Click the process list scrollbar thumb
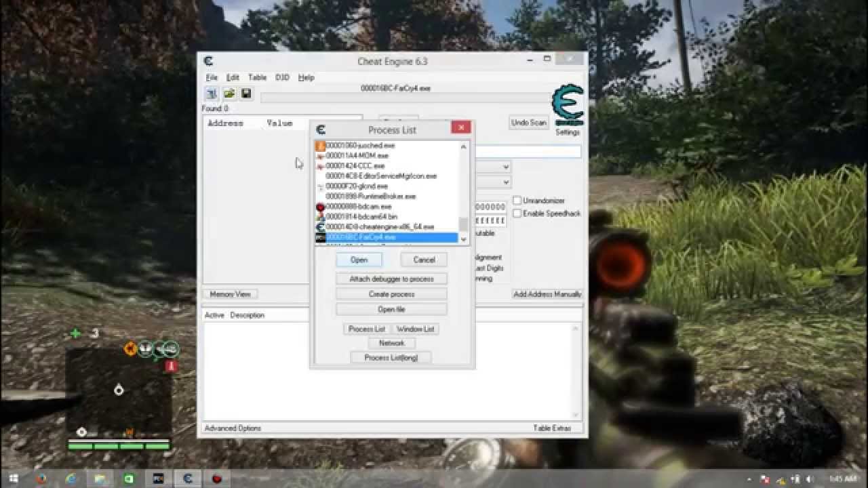Screen dimensions: 868x488 [x=464, y=224]
